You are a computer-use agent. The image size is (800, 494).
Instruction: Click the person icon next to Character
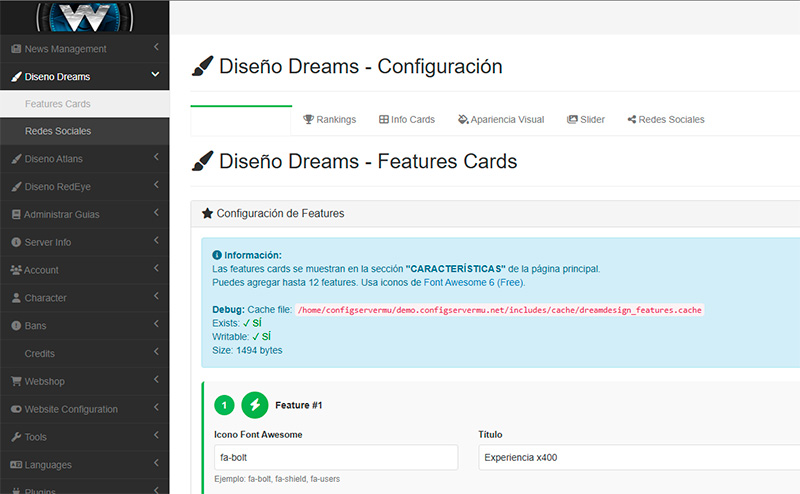[16, 298]
